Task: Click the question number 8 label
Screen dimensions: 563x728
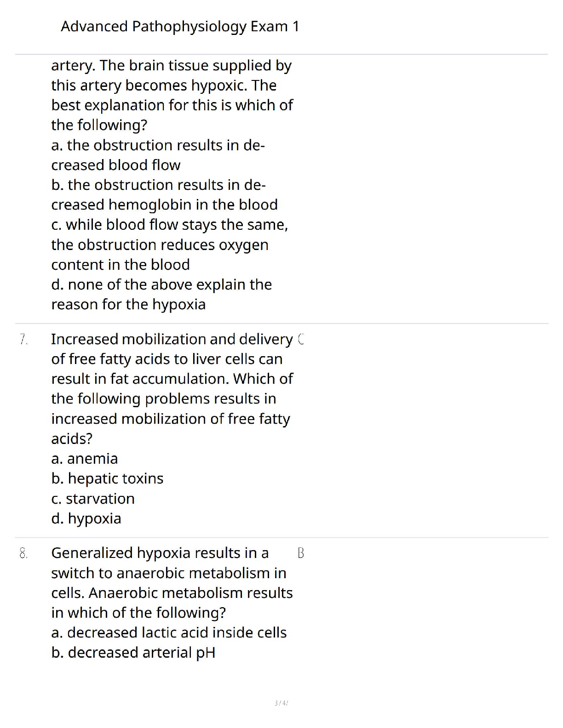Action: point(24,553)
